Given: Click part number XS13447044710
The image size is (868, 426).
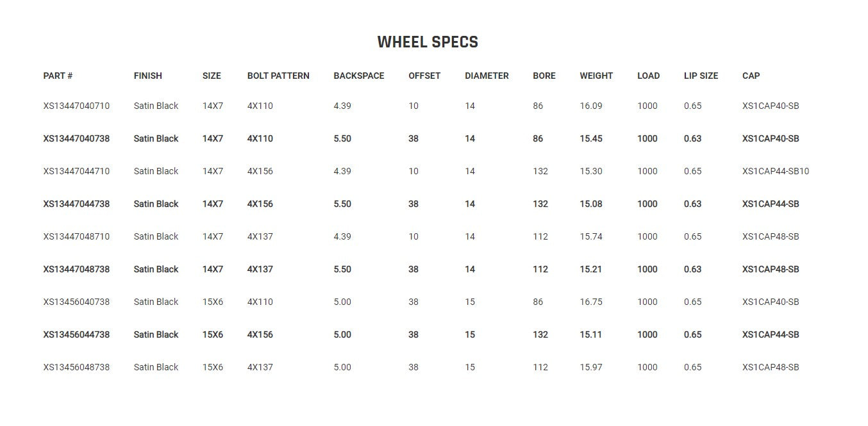Looking at the screenshot, I should click(x=76, y=171).
